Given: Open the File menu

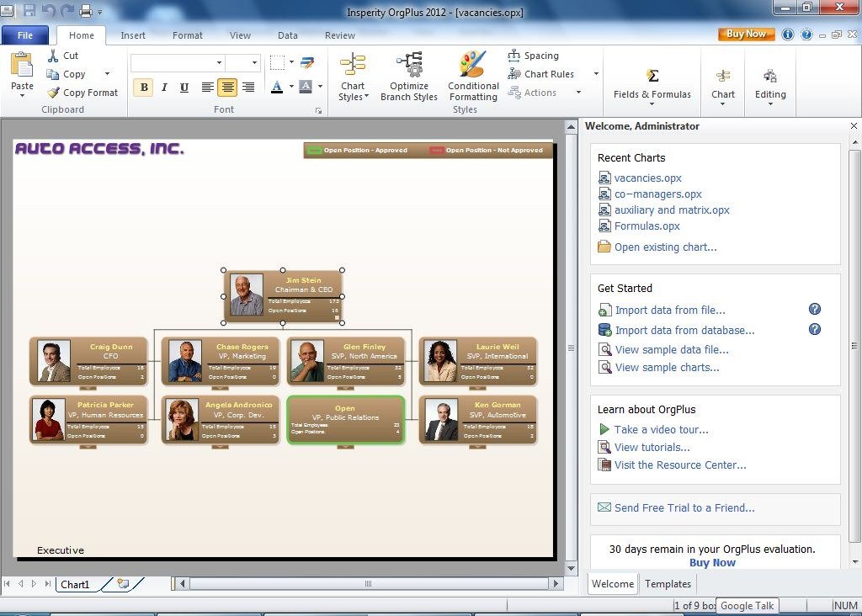Looking at the screenshot, I should [25, 35].
